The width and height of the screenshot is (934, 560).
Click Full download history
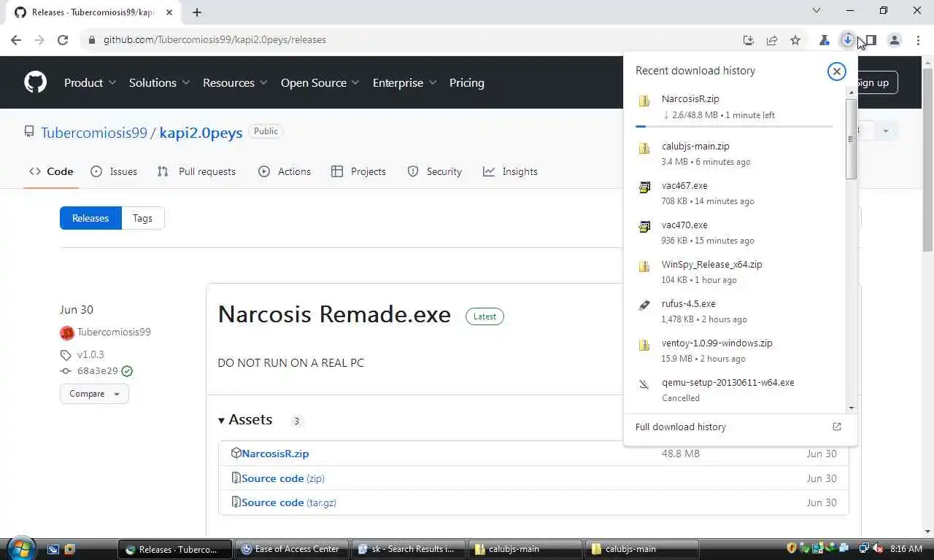click(x=681, y=427)
